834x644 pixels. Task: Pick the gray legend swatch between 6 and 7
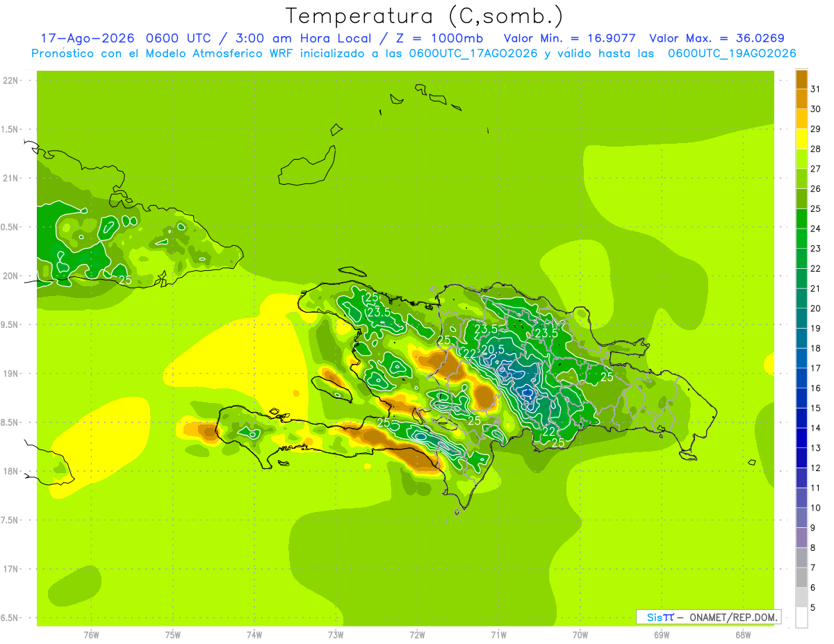801,577
